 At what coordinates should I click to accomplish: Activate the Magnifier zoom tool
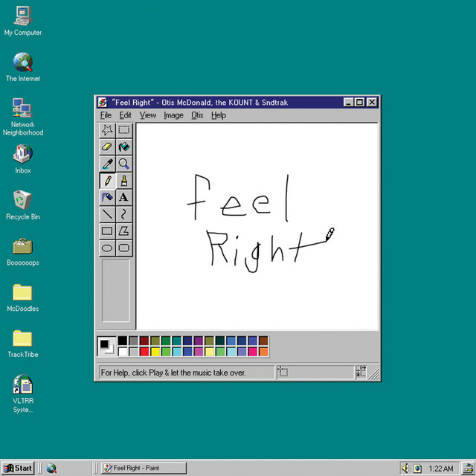pos(124,164)
